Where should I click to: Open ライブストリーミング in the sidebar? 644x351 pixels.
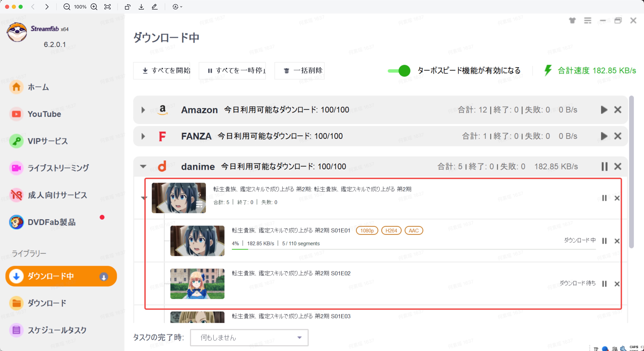(x=49, y=168)
